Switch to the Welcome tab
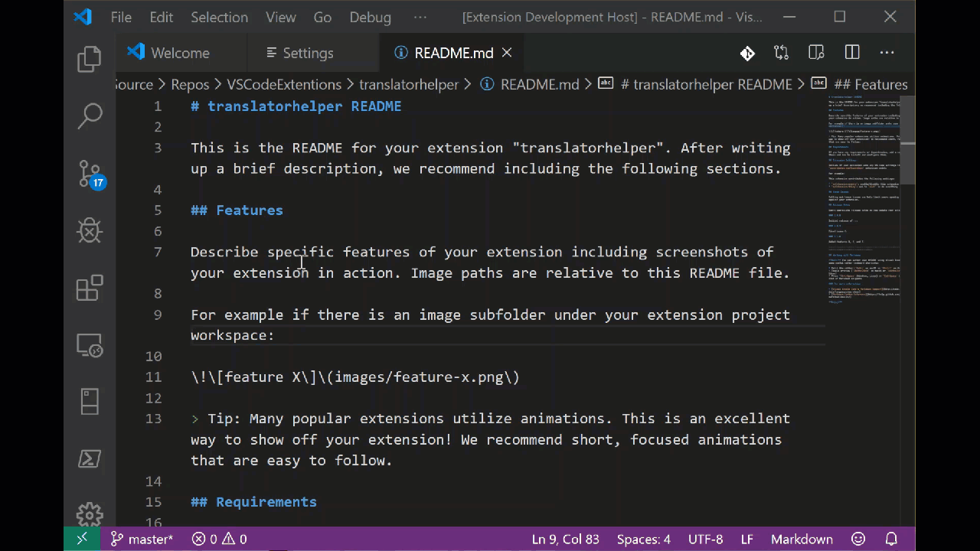Viewport: 980px width, 551px height. (181, 53)
